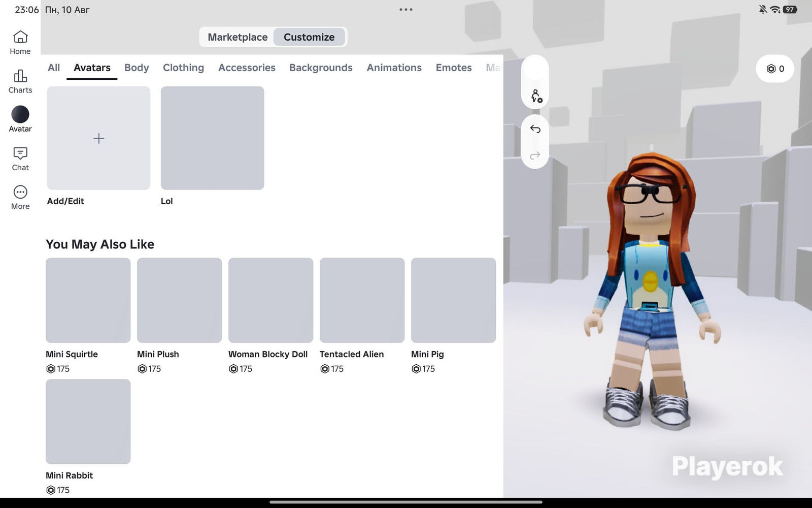Click the 175 price under Mini Plush

point(154,369)
